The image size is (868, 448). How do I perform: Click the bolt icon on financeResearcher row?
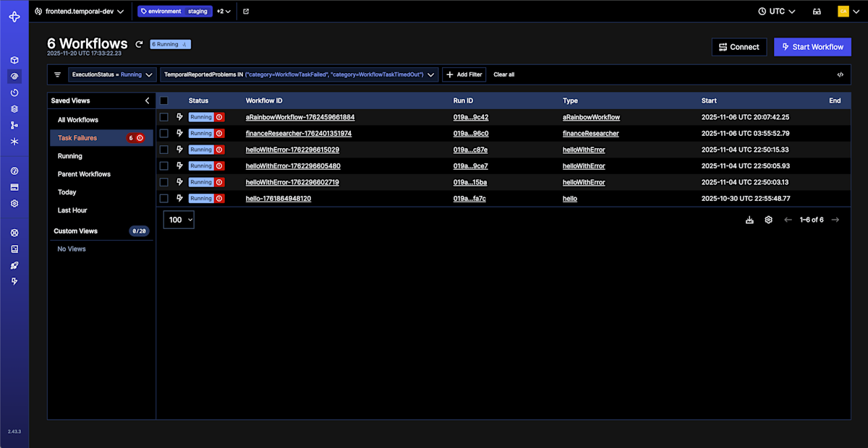[180, 133]
